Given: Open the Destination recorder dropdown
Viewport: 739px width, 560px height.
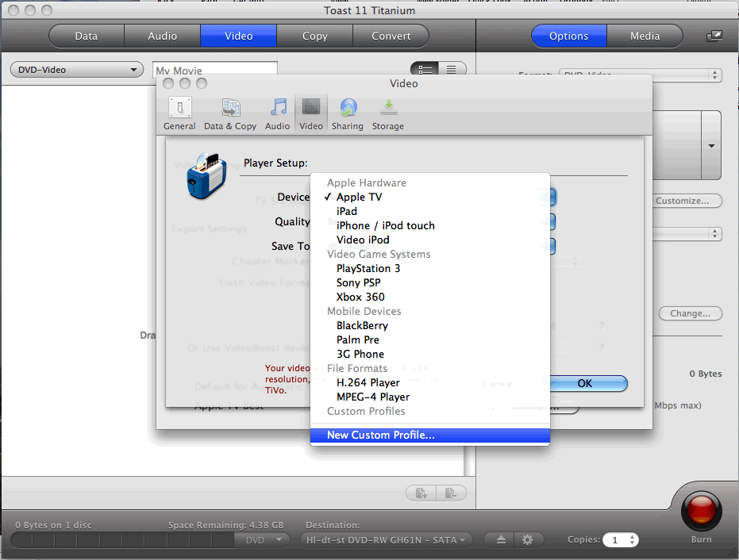Looking at the screenshot, I should 386,540.
